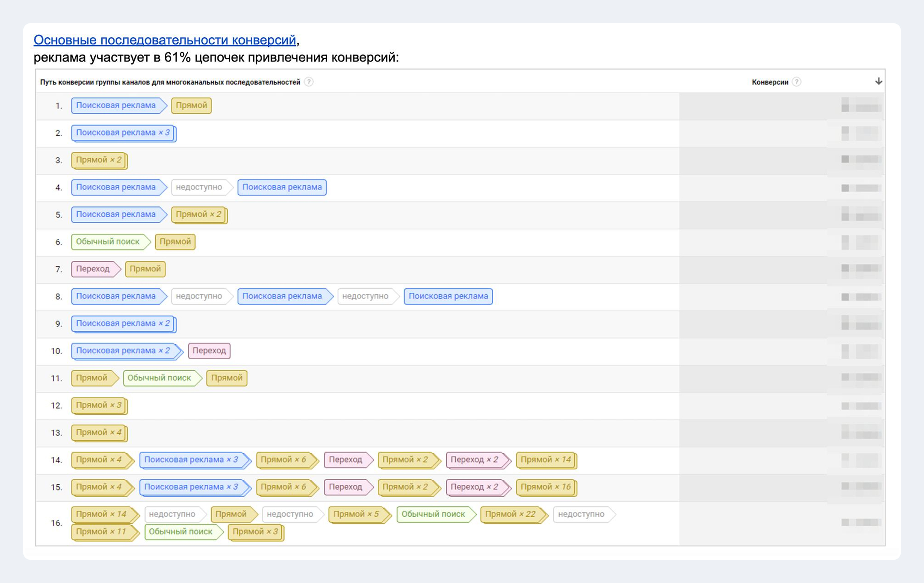Click help icon next to 'Конверсии' header

797,82
